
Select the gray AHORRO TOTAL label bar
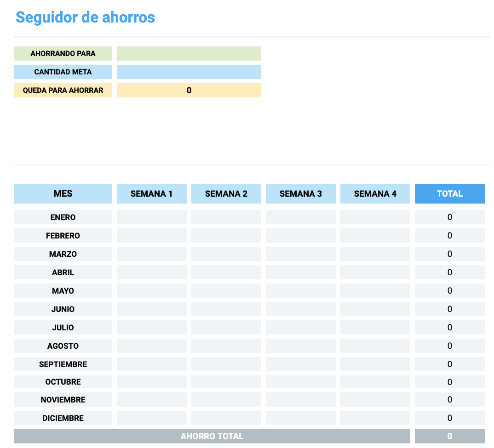tap(212, 437)
